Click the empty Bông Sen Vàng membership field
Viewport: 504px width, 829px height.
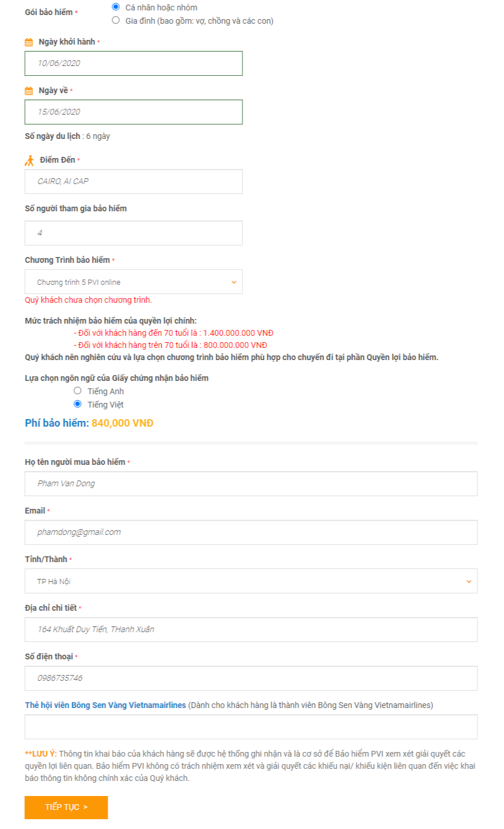251,727
